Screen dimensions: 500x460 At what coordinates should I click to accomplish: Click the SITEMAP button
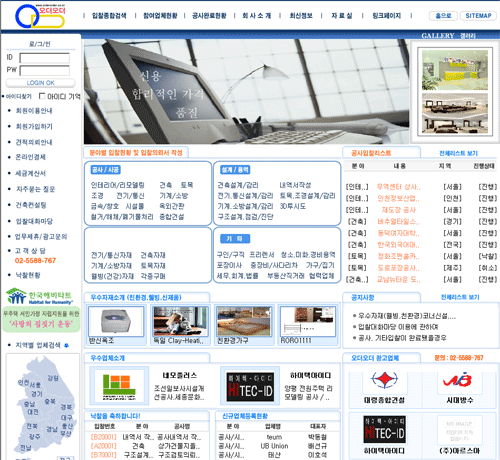pyautogui.click(x=478, y=16)
